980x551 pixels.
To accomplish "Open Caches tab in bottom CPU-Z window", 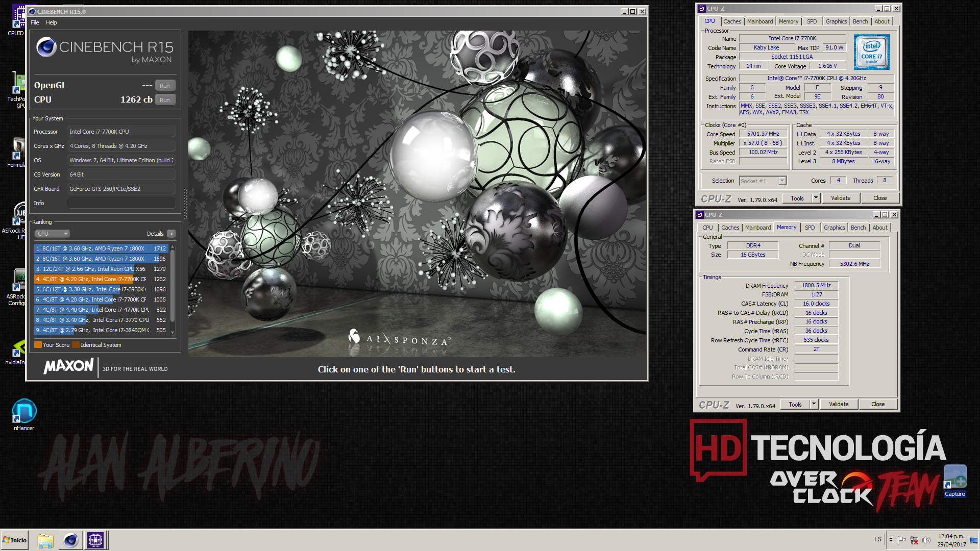I will [x=730, y=228].
